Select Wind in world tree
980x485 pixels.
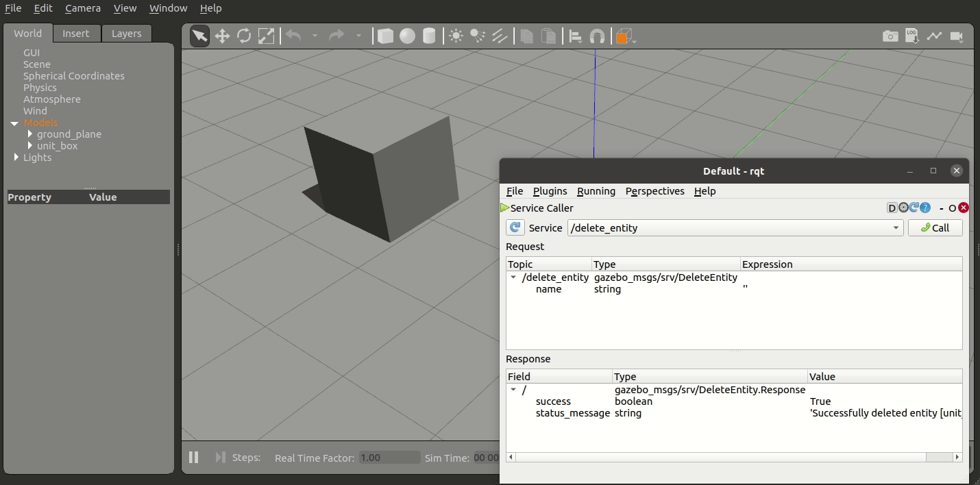click(x=35, y=111)
